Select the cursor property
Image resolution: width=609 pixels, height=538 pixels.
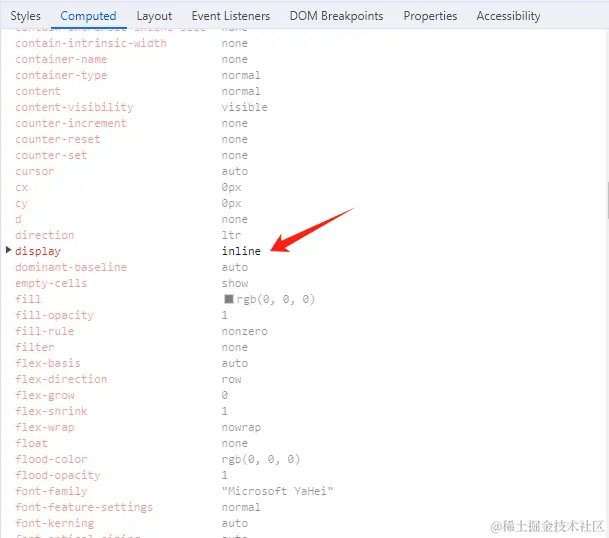35,171
